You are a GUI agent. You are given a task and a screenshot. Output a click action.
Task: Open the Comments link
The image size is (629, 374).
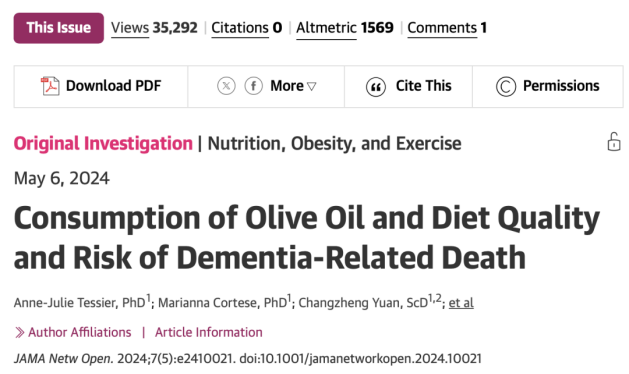442,28
